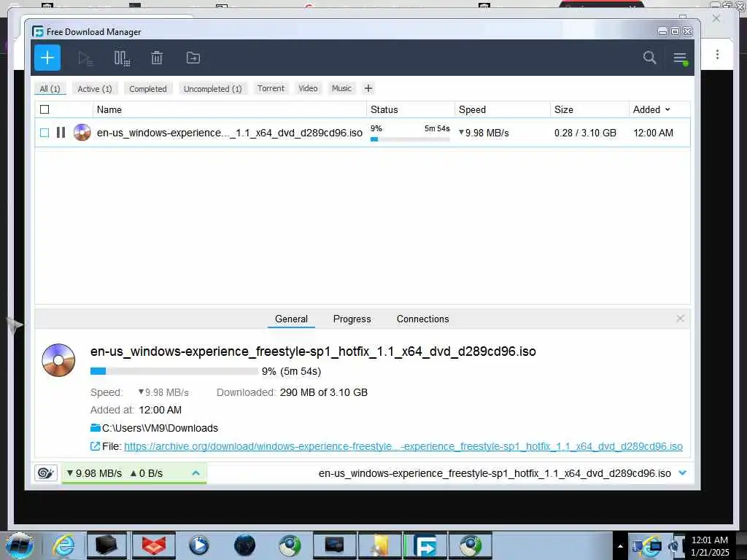Expand the speed panel in the status bar

(x=196, y=472)
